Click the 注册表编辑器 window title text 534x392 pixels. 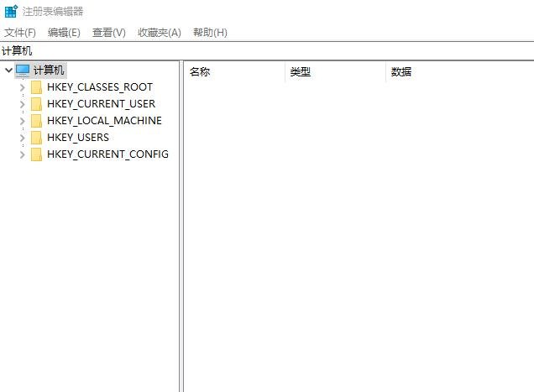tap(53, 12)
